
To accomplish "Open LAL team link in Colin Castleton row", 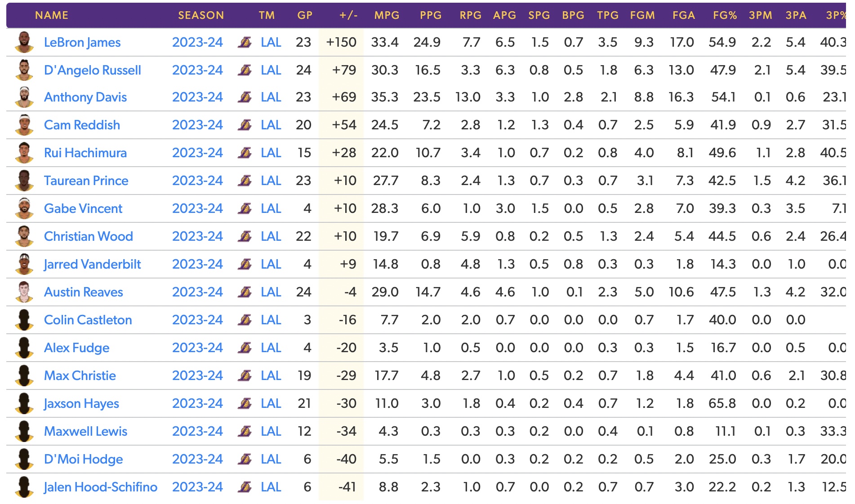I will [271, 320].
